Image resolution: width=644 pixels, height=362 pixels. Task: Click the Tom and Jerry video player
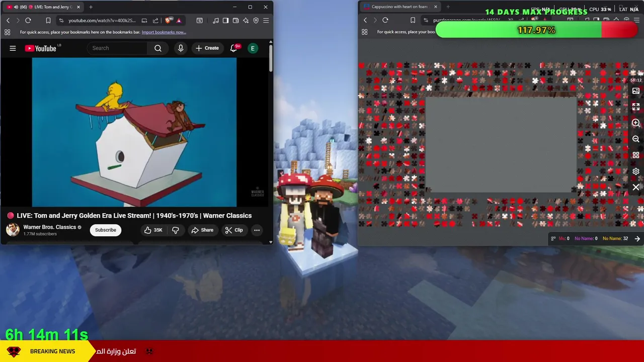[134, 132]
